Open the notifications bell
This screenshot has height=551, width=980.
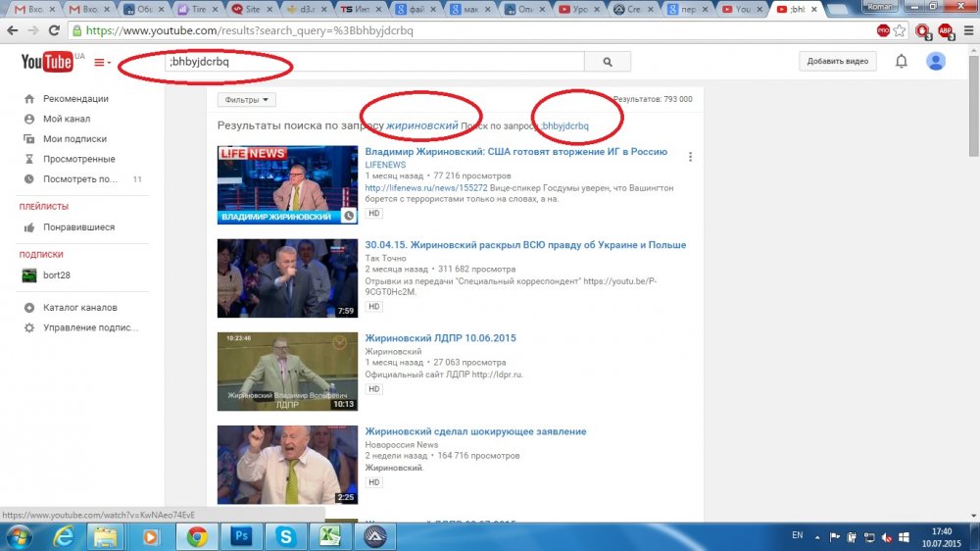tap(902, 62)
